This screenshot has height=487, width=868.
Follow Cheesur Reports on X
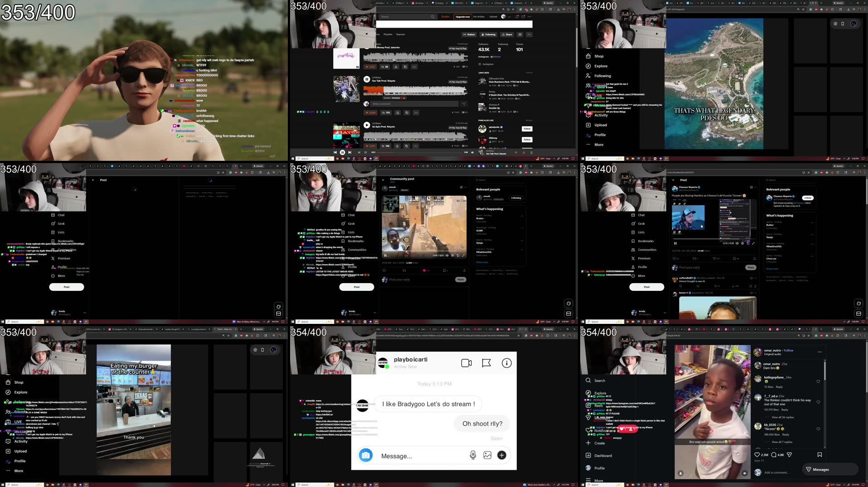pos(807,198)
